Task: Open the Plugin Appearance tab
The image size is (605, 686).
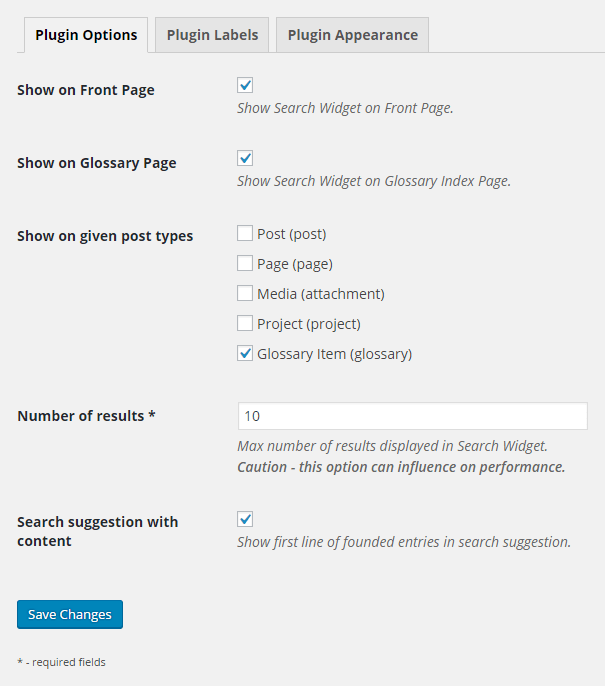Action: point(352,35)
